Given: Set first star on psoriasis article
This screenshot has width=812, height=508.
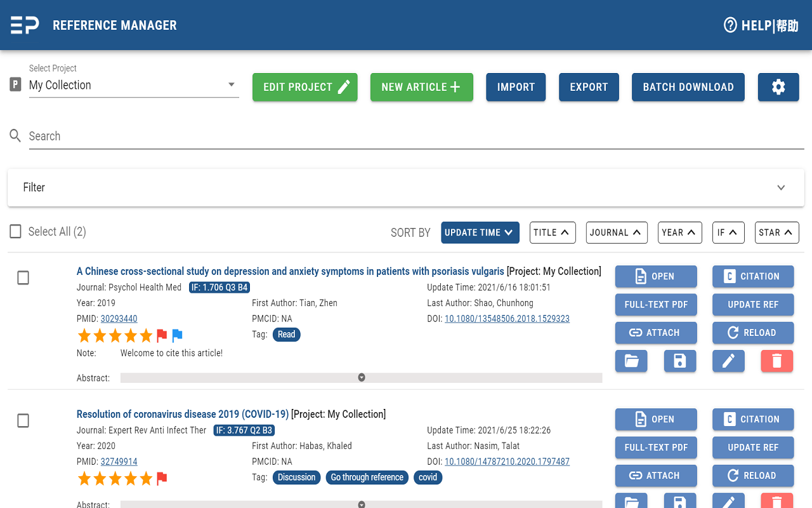Looking at the screenshot, I should (84, 335).
